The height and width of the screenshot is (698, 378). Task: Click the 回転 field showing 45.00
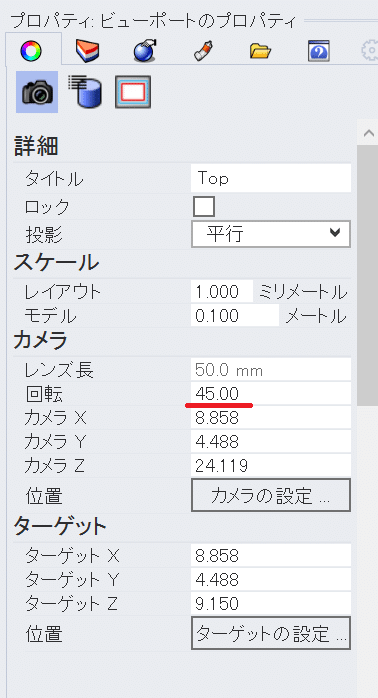click(x=271, y=394)
